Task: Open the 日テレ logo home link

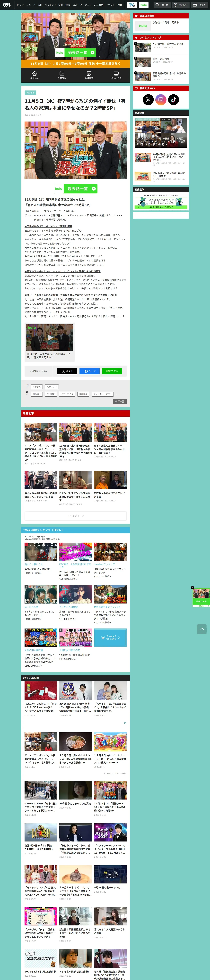Action: tap(7, 5)
